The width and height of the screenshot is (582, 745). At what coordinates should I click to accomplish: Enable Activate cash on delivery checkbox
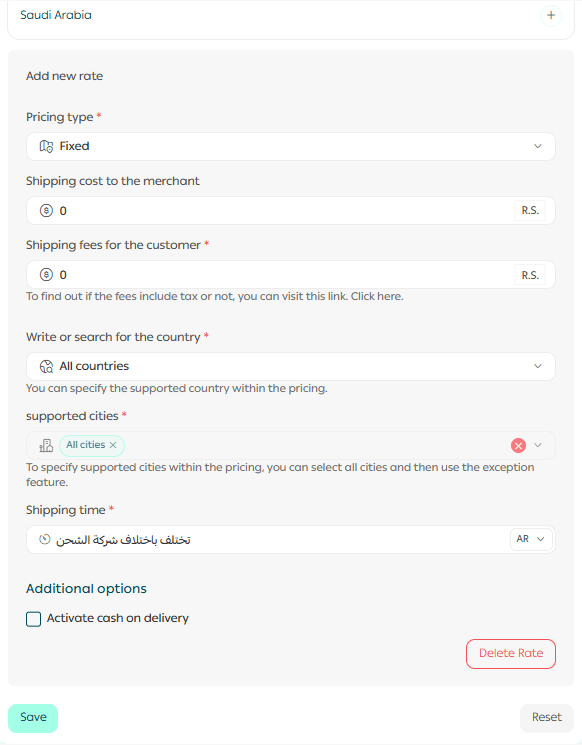click(33, 619)
